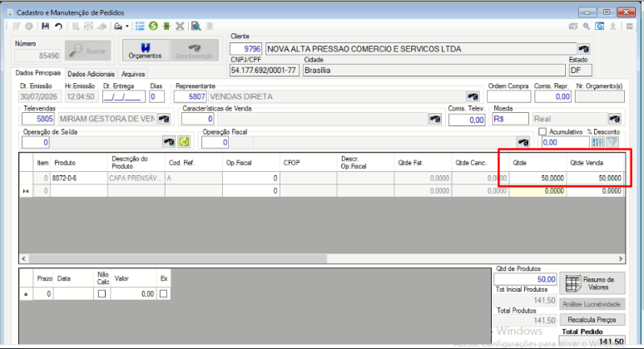The height and width of the screenshot is (349, 644).
Task: Click the key icon in top-right toolbar
Action: click(x=587, y=27)
